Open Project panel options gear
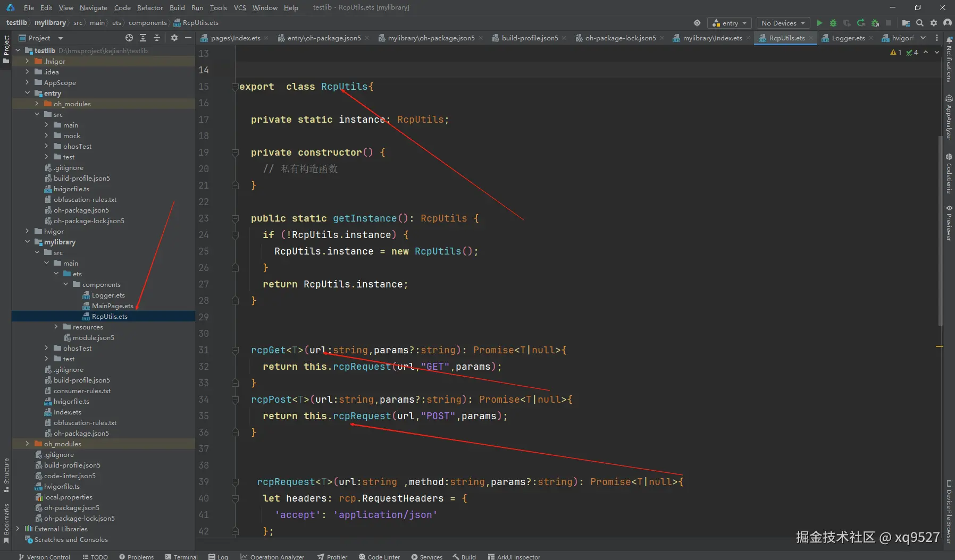Viewport: 955px width, 560px height. pyautogui.click(x=174, y=38)
